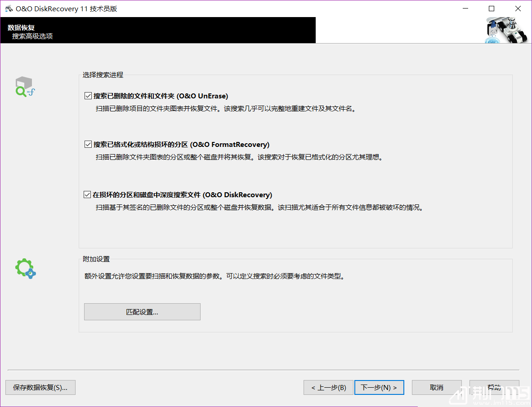Click the O&O DiskRecovery title bar app icon
532x407 pixels.
coord(9,9)
